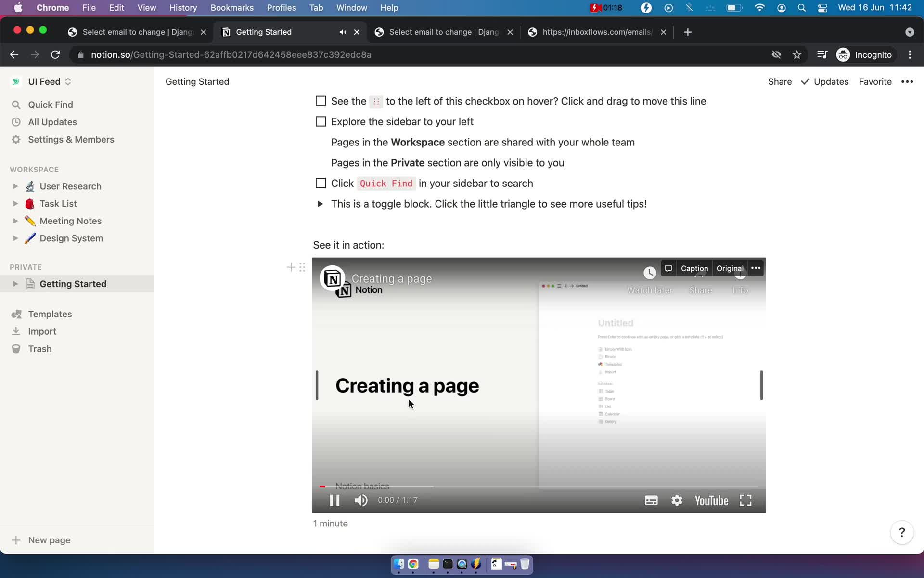
Task: Click New page button in sidebar
Action: pyautogui.click(x=42, y=539)
